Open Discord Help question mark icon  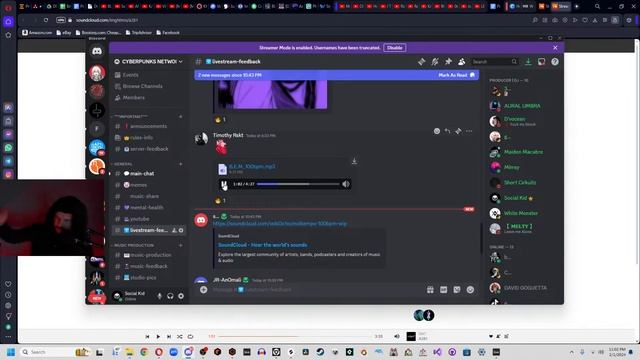(555, 62)
